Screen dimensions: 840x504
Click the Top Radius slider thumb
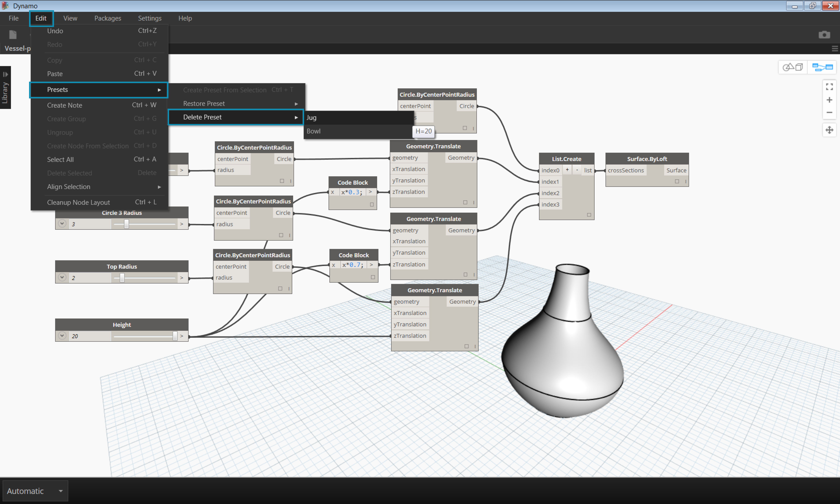122,278
